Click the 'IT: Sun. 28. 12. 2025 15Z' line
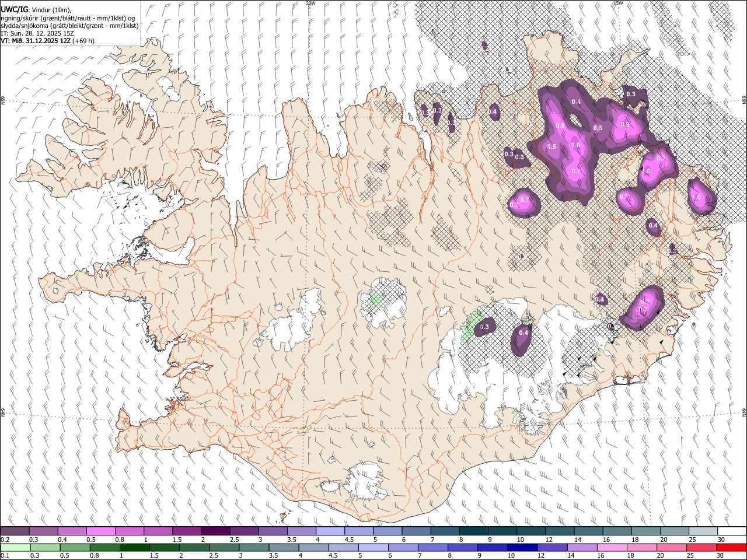 (x=37, y=33)
